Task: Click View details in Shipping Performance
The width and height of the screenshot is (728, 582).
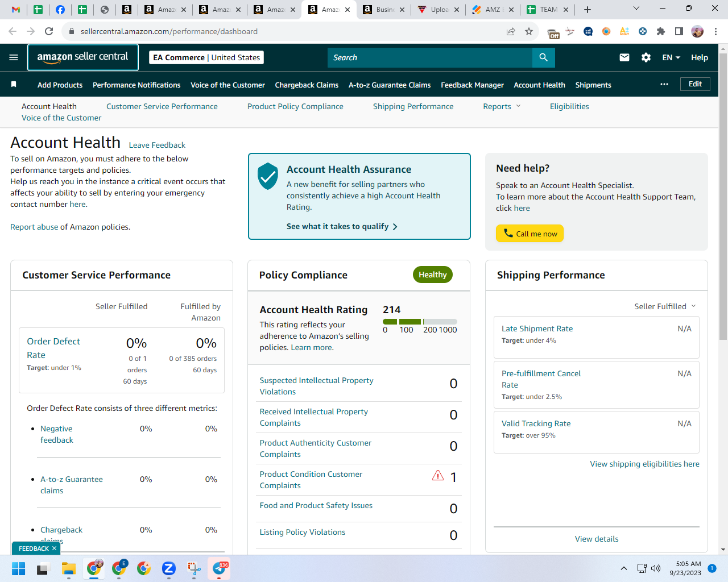Action: point(597,539)
